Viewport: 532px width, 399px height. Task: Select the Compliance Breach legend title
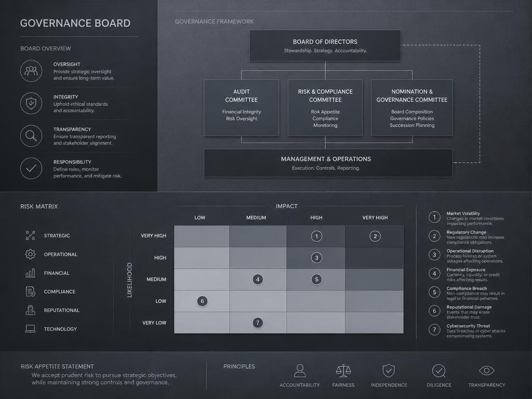[467, 288]
